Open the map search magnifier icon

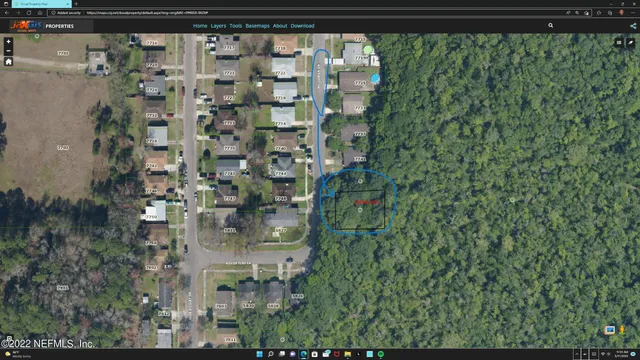click(x=551, y=26)
